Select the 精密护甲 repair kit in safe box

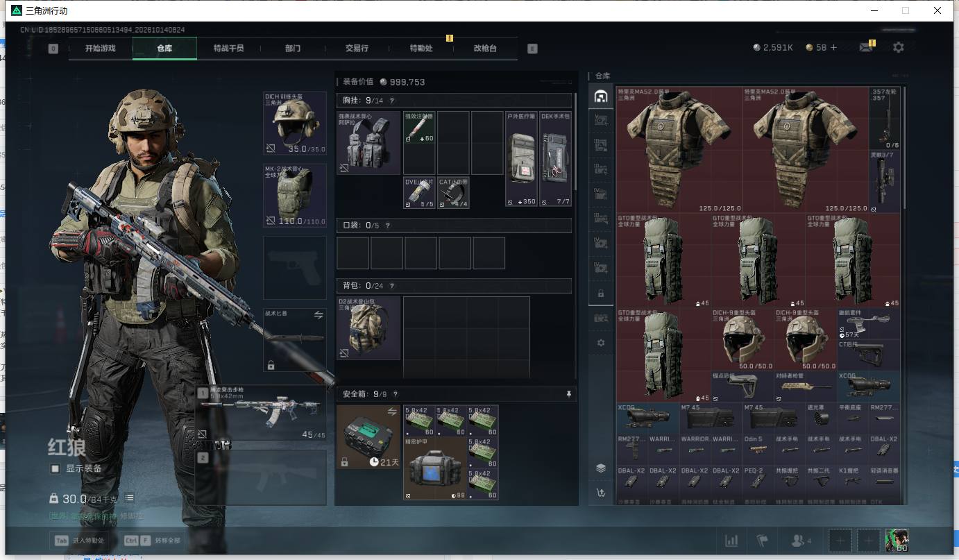coord(434,468)
